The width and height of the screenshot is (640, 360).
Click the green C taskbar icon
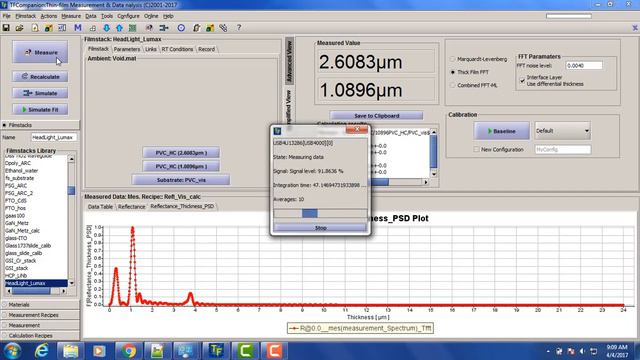245,351
